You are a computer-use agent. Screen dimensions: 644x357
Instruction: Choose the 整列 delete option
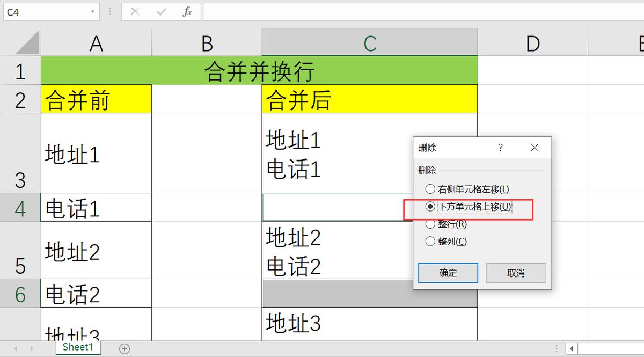click(430, 241)
